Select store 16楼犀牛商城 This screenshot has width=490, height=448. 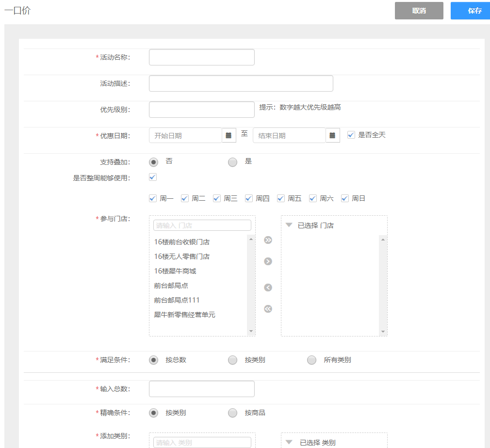[x=175, y=271]
